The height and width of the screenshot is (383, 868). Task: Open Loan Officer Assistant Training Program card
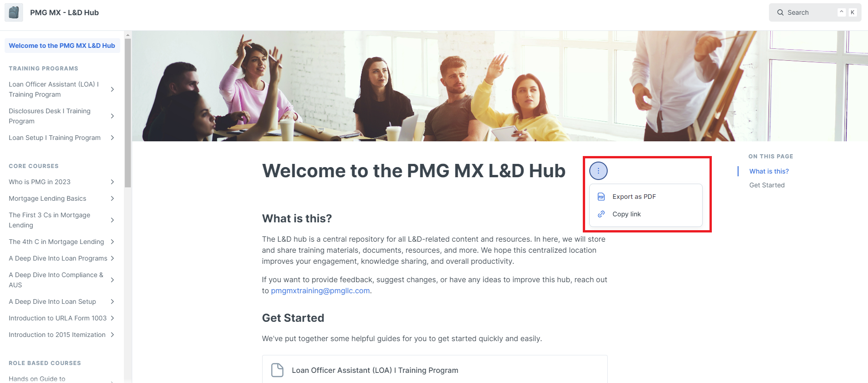tap(434, 369)
